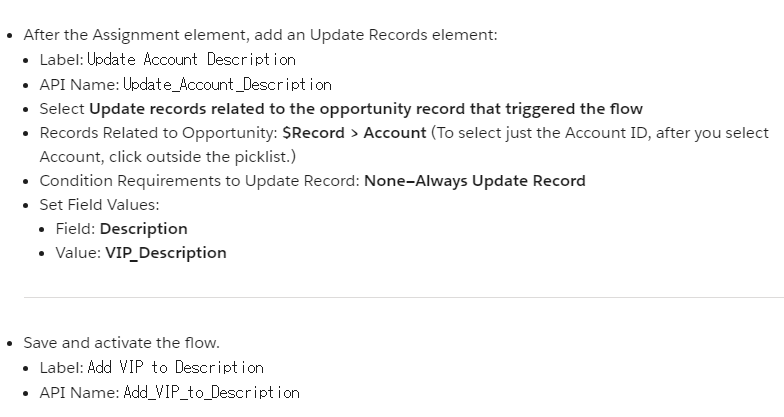Click the word 'Value:' before VIP_Description
Image resolution: width=784 pixels, height=417 pixels.
77,253
